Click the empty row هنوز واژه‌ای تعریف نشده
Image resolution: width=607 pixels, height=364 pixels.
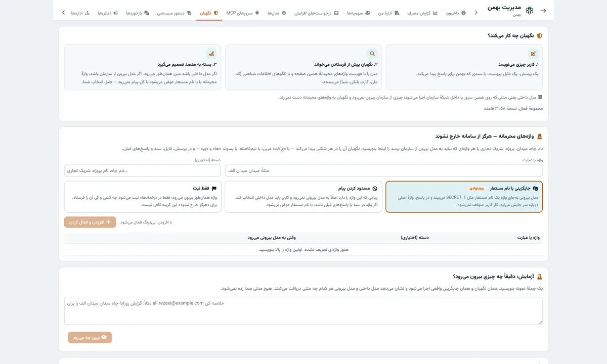pos(303,249)
